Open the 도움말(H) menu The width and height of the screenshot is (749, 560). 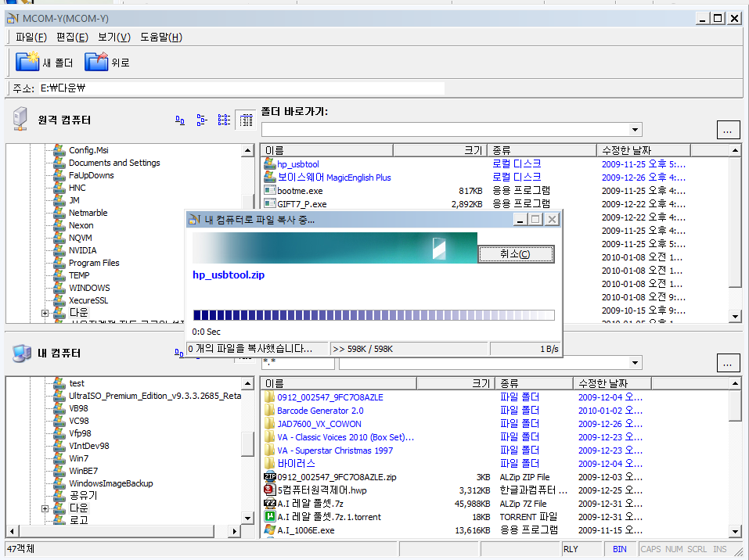[161, 37]
